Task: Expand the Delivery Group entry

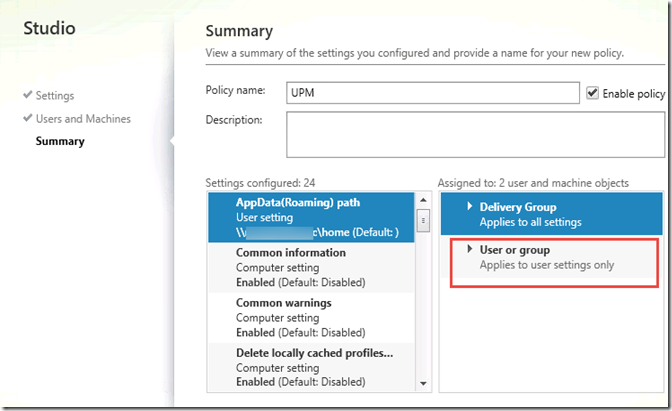Action: 472,207
